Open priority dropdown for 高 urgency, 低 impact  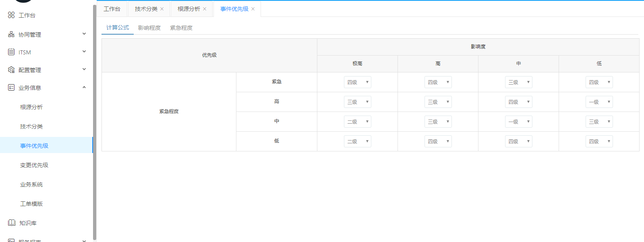[x=599, y=102]
